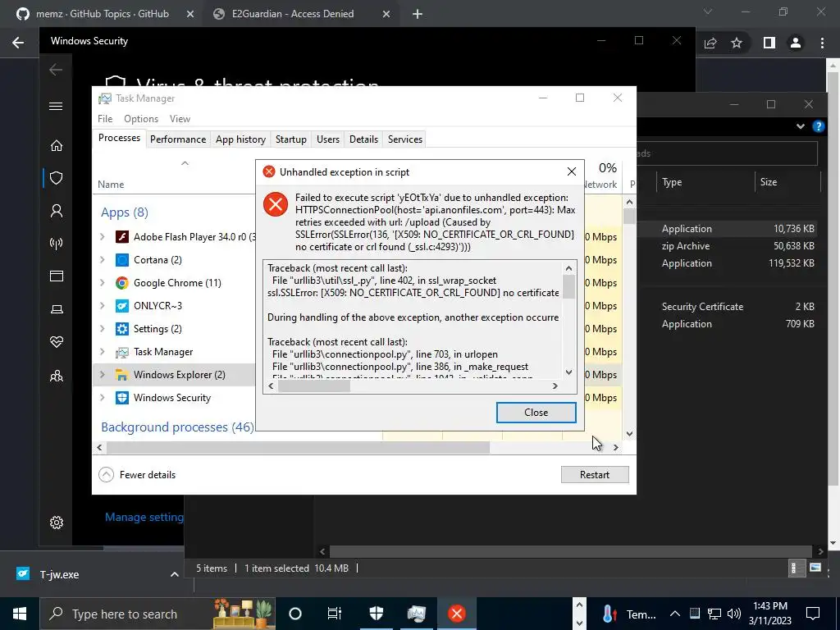Bookmark this page with the star icon

(737, 43)
